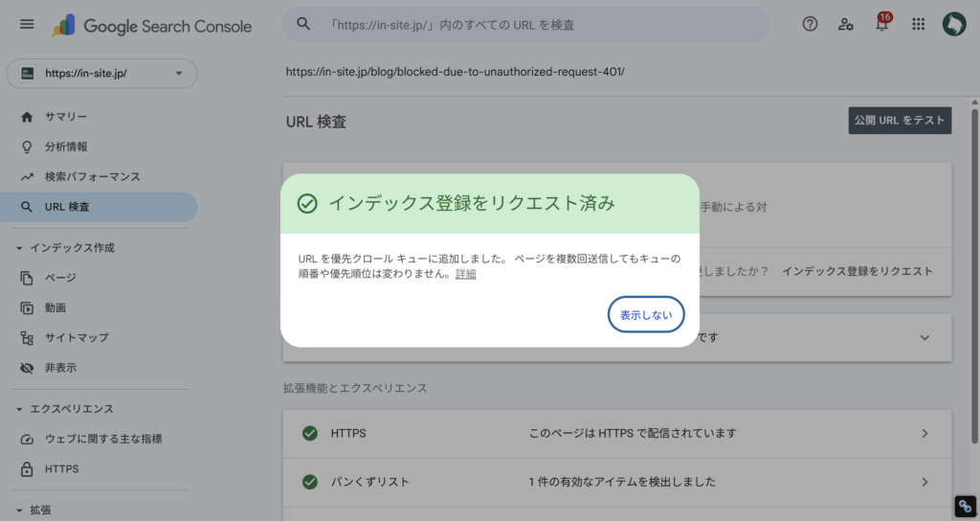This screenshot has height=521, width=980.
Task: Open the https://in-site.jp/ property dropdown
Action: pos(101,73)
